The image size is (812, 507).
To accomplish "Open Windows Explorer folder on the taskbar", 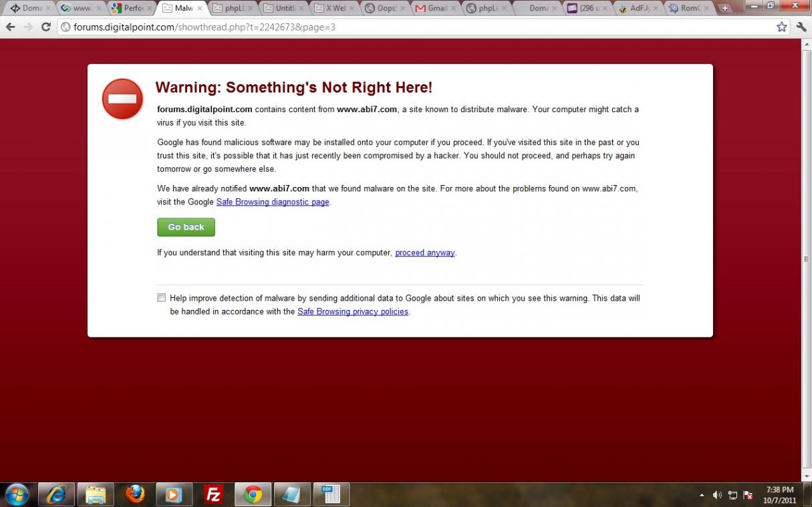I will (x=96, y=494).
